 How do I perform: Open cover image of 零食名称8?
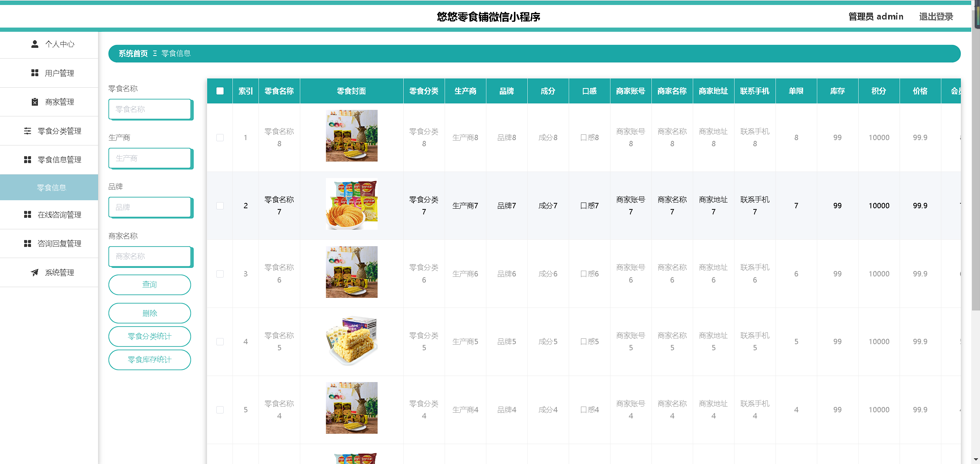pos(352,136)
